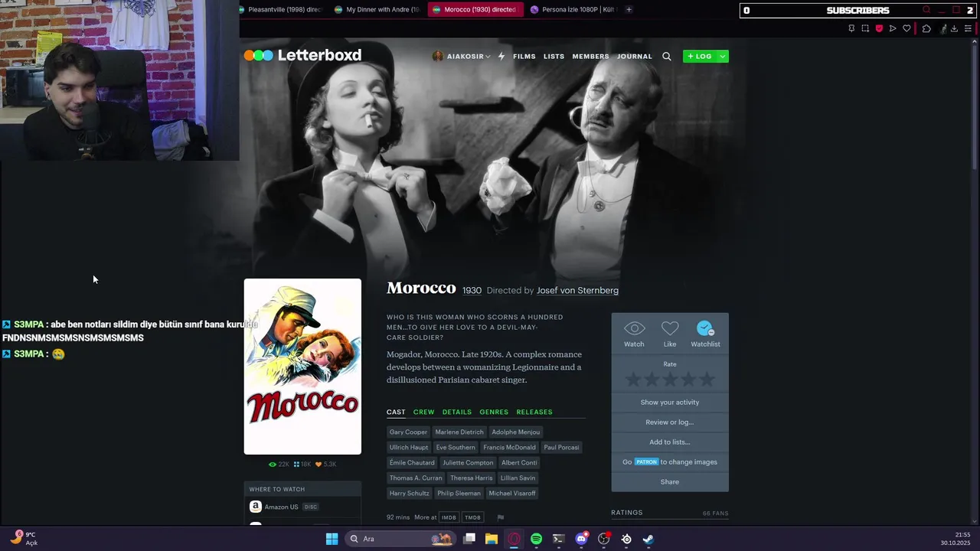
Task: Open Adolphe Menjou cast member
Action: [516, 432]
